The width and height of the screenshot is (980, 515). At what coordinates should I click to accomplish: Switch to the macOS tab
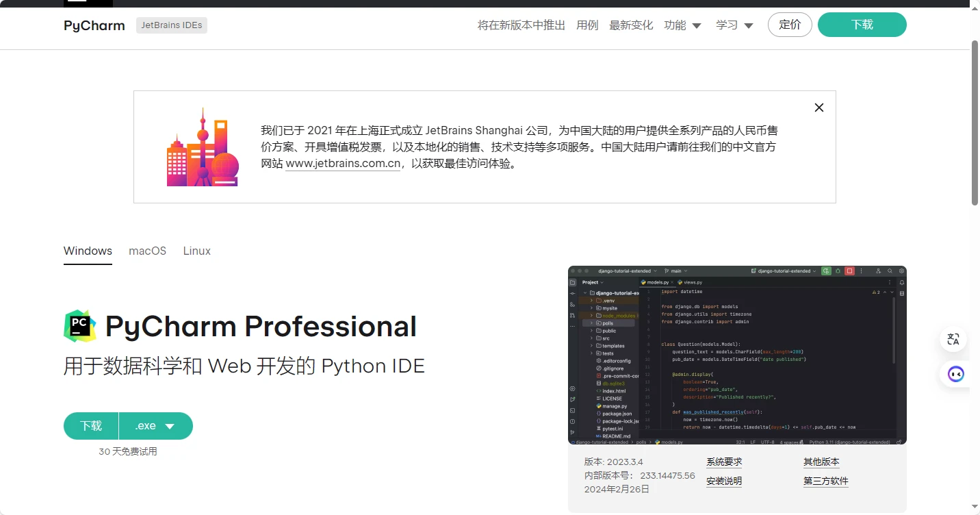click(x=148, y=251)
